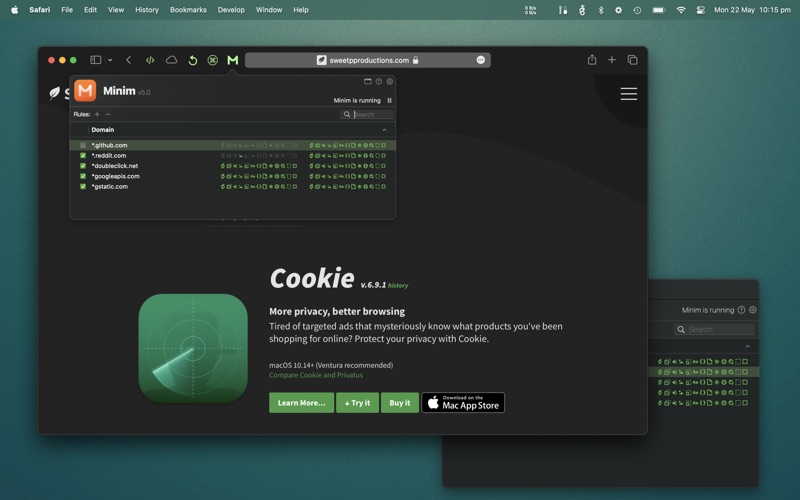Sort rules by Domain column header
This screenshot has width=800, height=500.
pos(103,130)
